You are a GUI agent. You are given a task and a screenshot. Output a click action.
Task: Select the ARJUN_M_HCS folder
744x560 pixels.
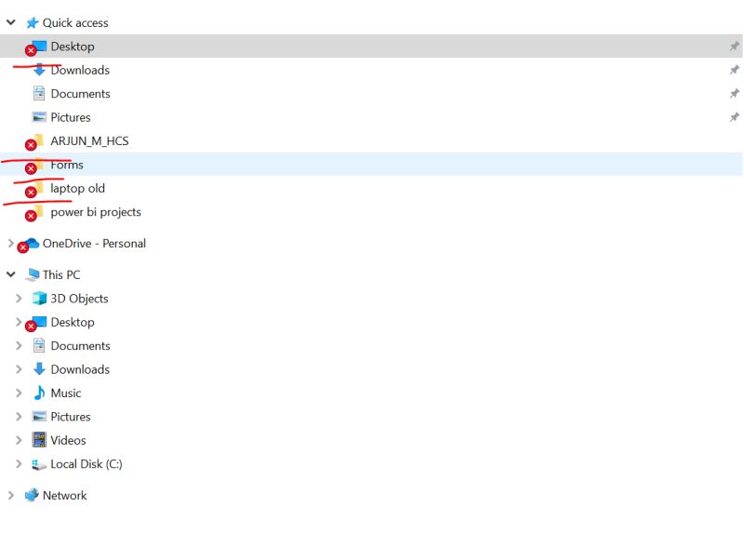pos(91,140)
